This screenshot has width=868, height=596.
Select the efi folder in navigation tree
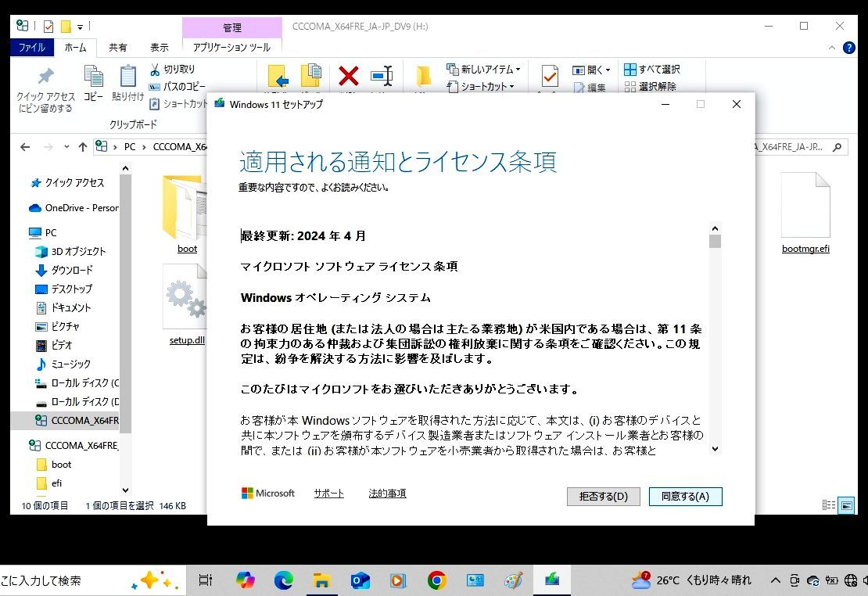49,483
